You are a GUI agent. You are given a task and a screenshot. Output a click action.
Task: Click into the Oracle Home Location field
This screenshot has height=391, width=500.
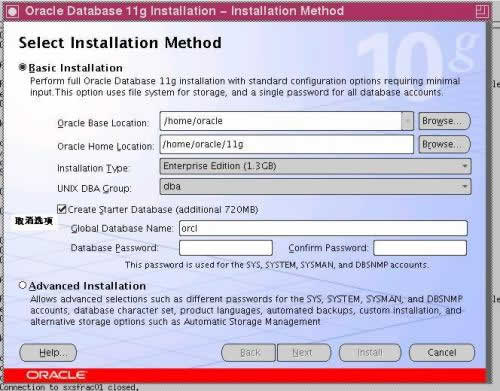click(x=287, y=144)
